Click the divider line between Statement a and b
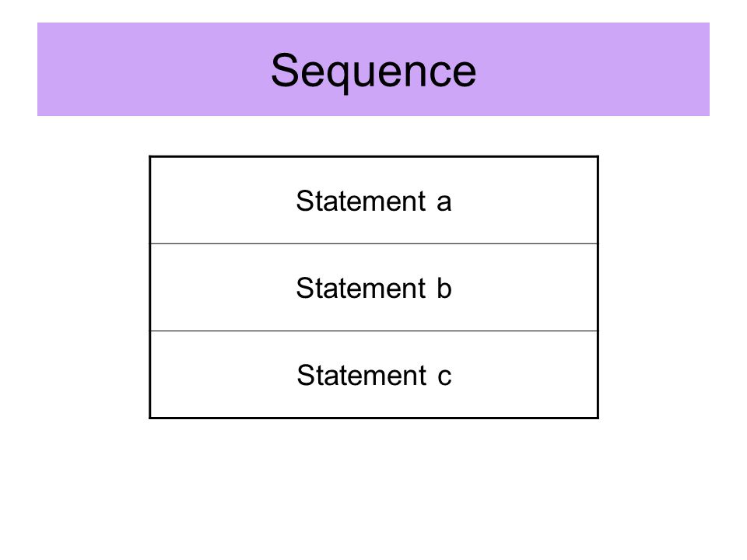 (373, 243)
